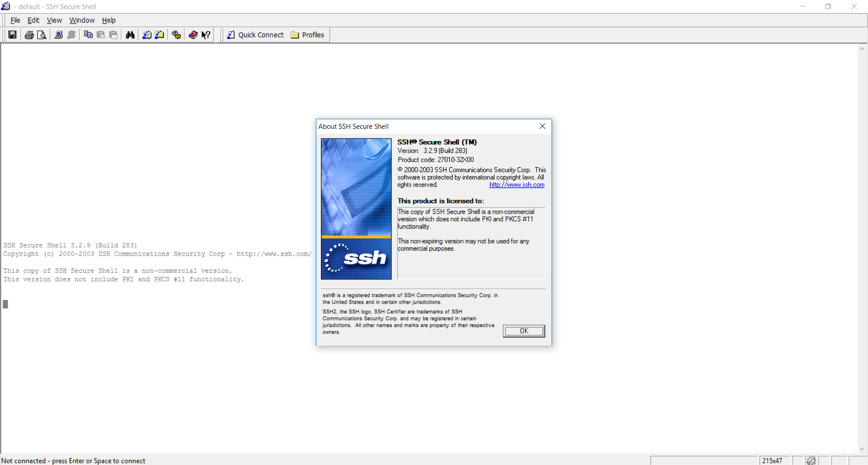Click the Paste Selection icon
The height and width of the screenshot is (465, 868).
(x=113, y=35)
